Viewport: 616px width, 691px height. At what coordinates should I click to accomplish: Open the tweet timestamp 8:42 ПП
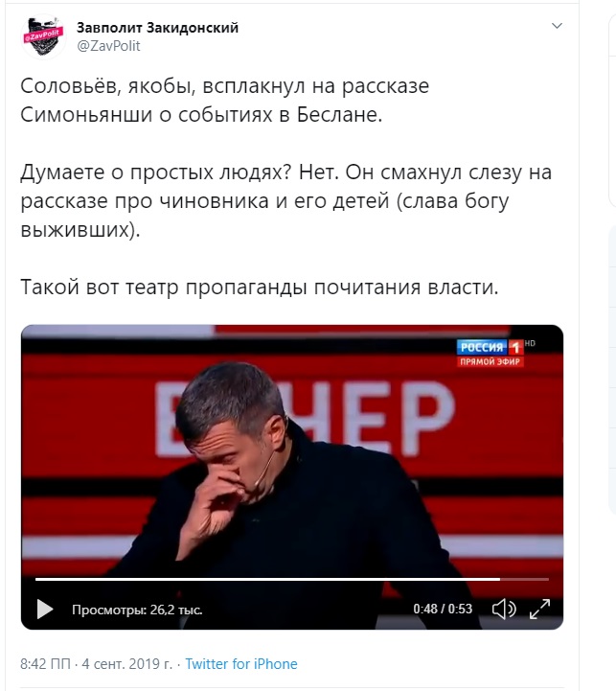point(45,663)
